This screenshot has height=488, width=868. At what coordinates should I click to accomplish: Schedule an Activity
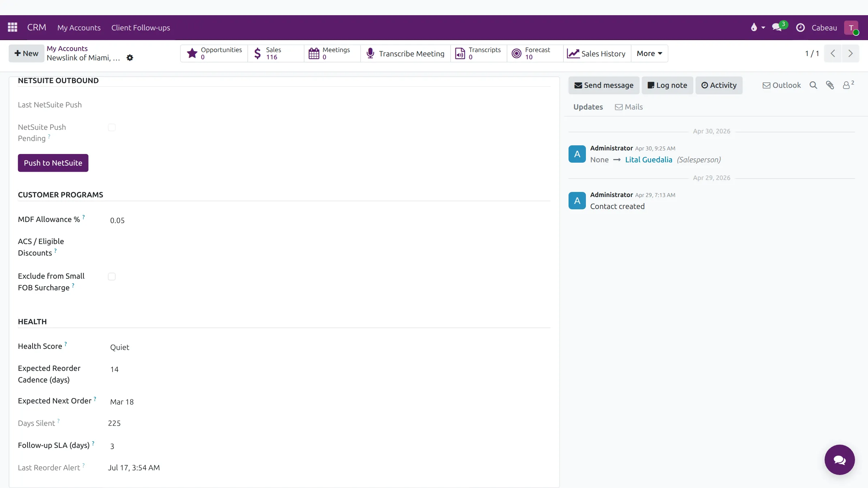pos(719,85)
